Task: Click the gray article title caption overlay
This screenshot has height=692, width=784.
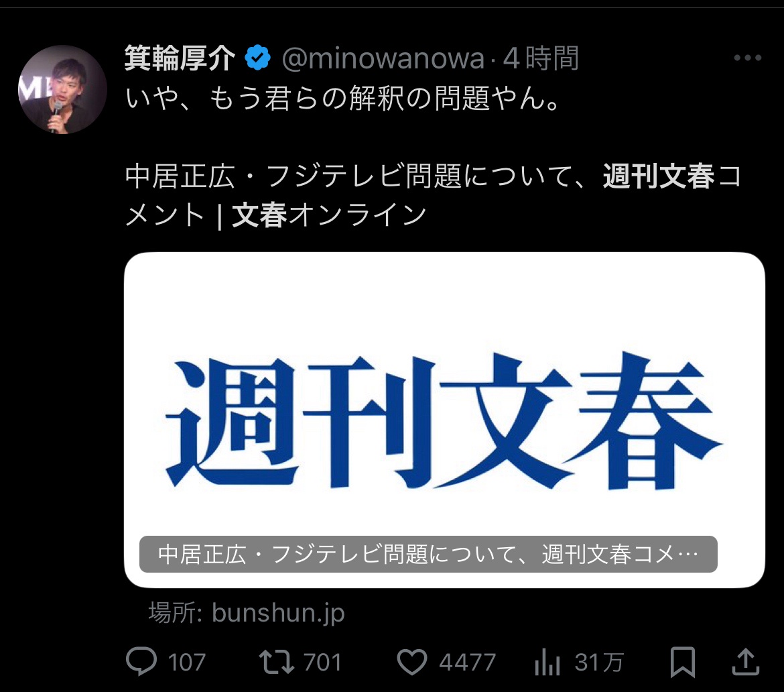Action: click(428, 554)
